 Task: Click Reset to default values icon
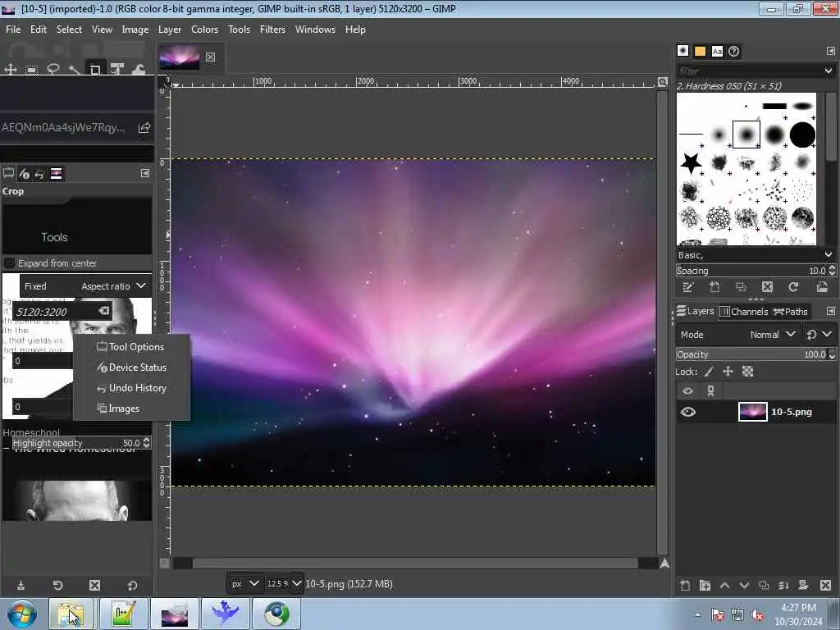[x=132, y=586]
